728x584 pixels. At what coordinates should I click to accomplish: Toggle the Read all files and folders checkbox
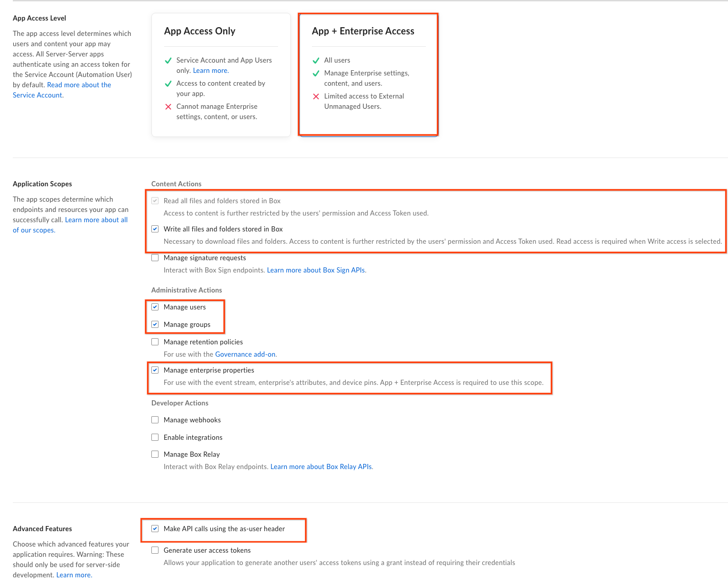(x=155, y=200)
